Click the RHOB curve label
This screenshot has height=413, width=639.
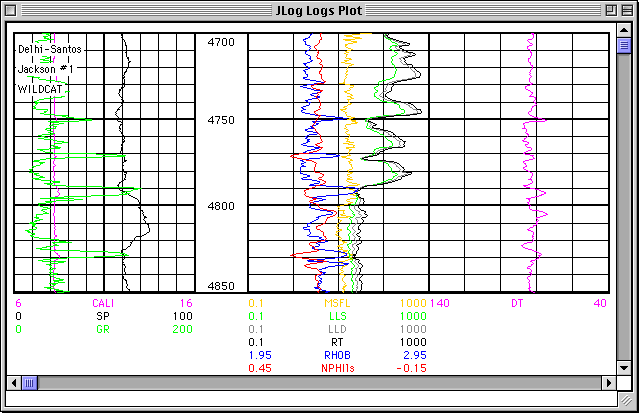pyautogui.click(x=338, y=355)
